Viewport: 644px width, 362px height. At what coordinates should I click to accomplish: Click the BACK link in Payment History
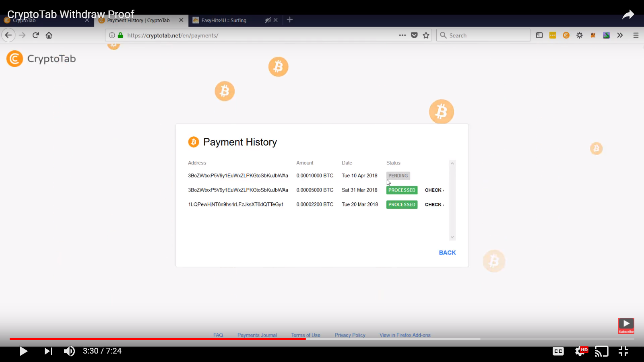tap(447, 253)
